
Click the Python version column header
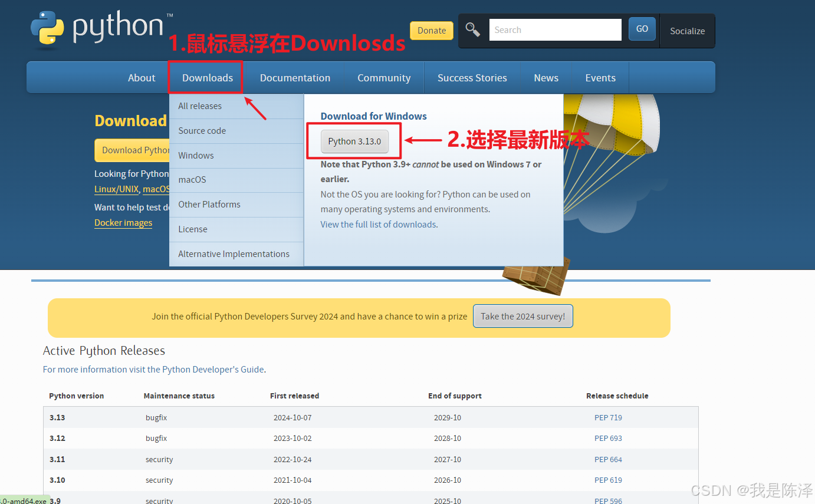point(76,396)
